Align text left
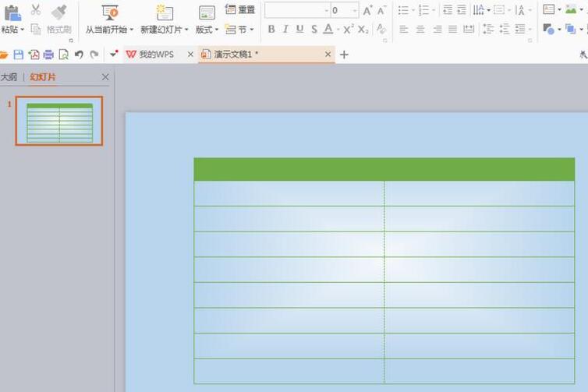 pos(404,29)
